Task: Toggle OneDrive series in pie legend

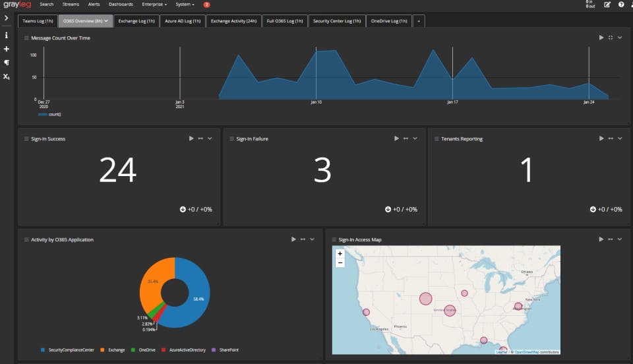Action: [143, 350]
